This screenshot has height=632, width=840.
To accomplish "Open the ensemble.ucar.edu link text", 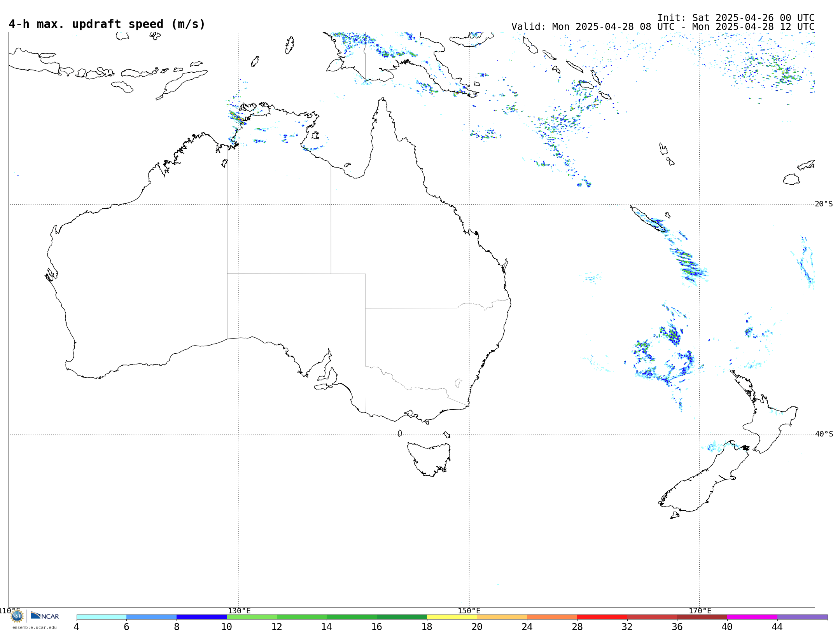I will [x=35, y=627].
